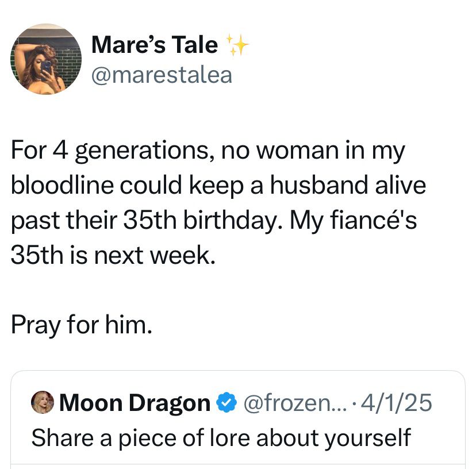Click the Moon Dragon display name
This screenshot has height=469, width=476.
coord(135,403)
